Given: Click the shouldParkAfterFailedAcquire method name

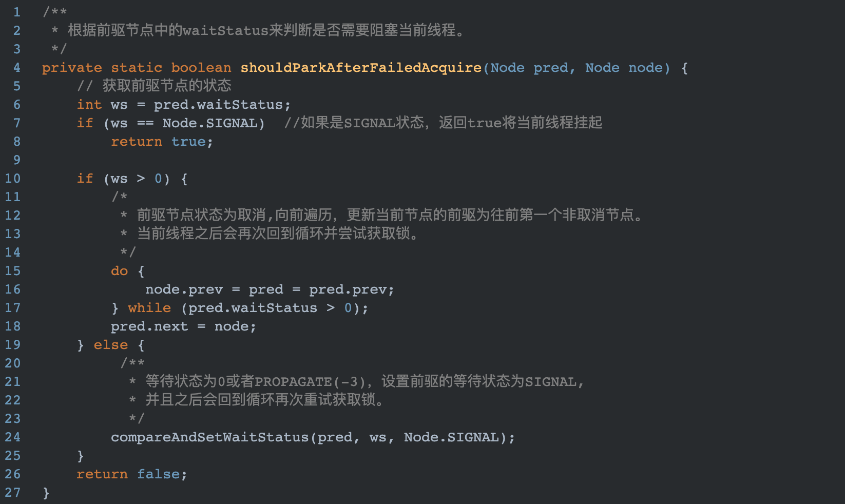Looking at the screenshot, I should coord(361,67).
